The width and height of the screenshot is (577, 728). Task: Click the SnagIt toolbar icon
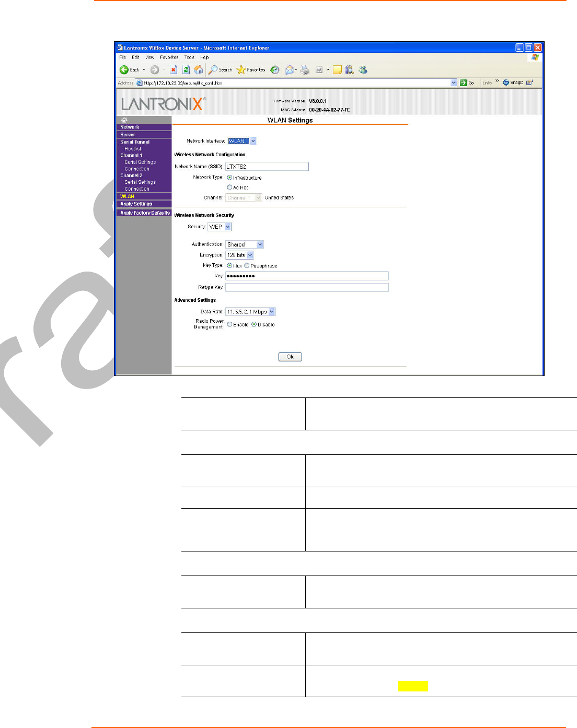point(513,83)
